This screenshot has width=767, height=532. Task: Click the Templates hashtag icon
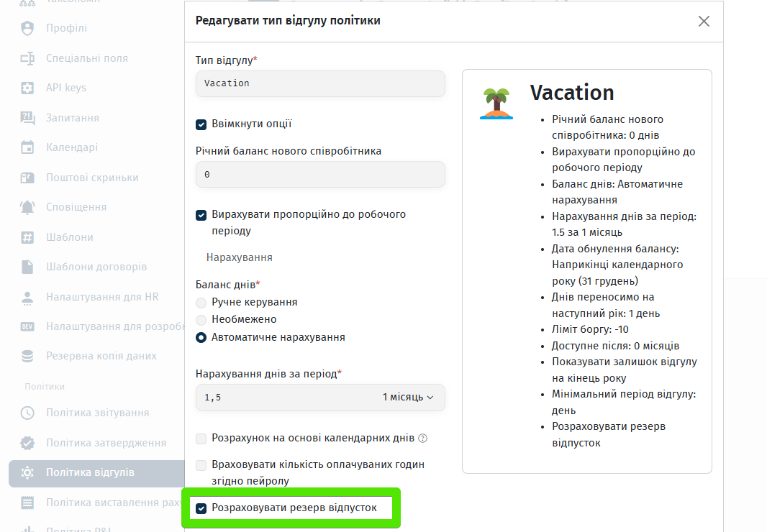point(27,237)
